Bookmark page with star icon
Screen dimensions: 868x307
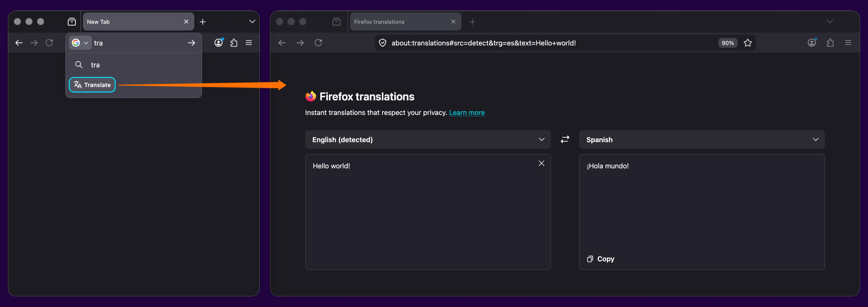click(x=747, y=43)
